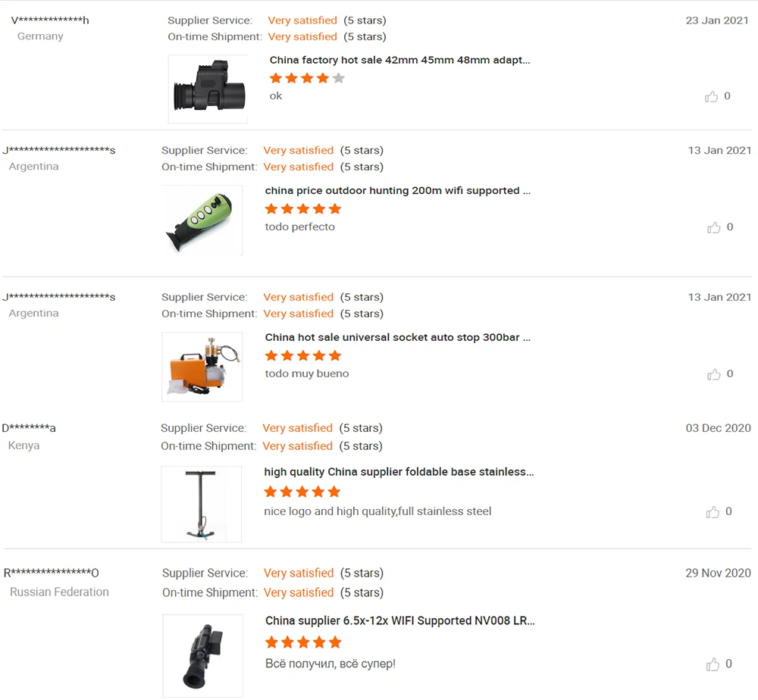Viewport: 758px width, 700px height.
Task: Open night vision monocular adapter thumbnail
Action: [208, 89]
